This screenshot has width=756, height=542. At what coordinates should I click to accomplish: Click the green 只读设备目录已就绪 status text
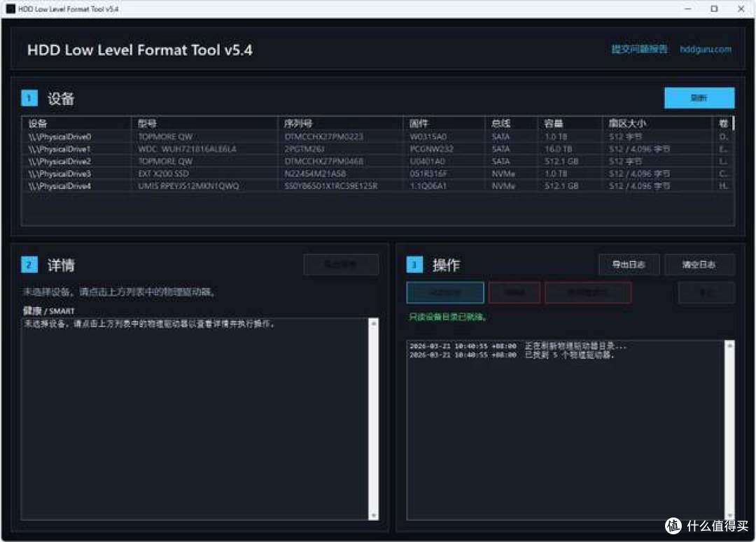448,317
